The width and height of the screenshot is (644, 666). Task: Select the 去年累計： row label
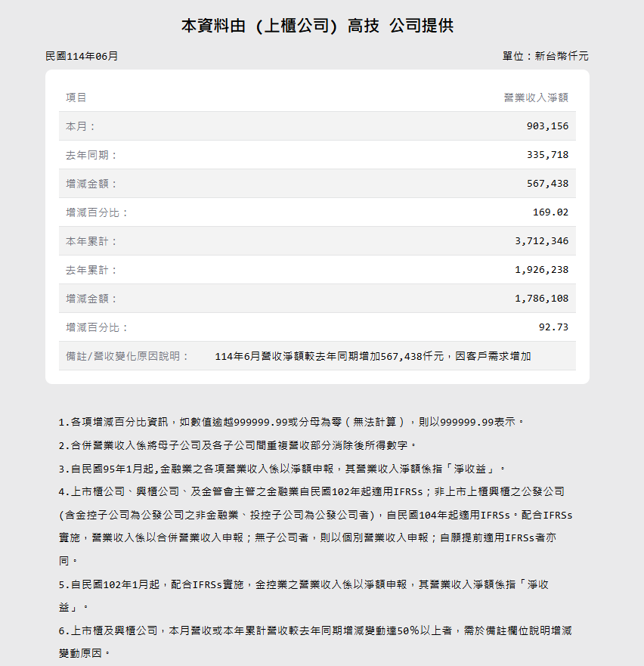tap(91, 270)
